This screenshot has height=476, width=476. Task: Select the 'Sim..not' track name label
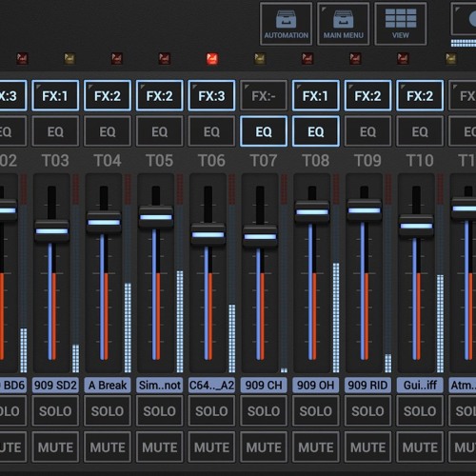tap(159, 386)
